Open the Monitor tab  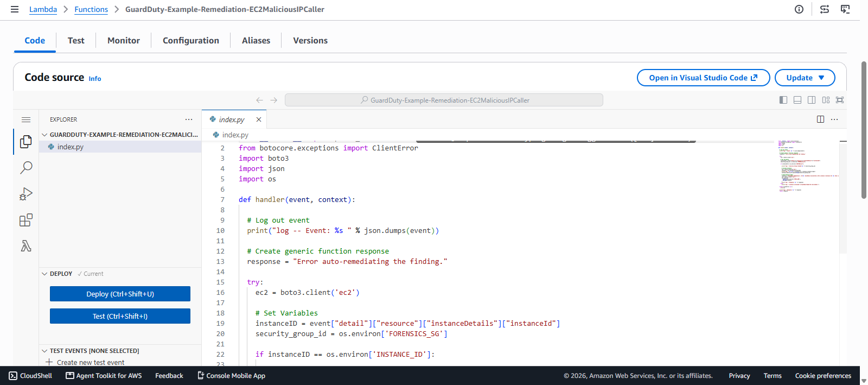pyautogui.click(x=124, y=41)
